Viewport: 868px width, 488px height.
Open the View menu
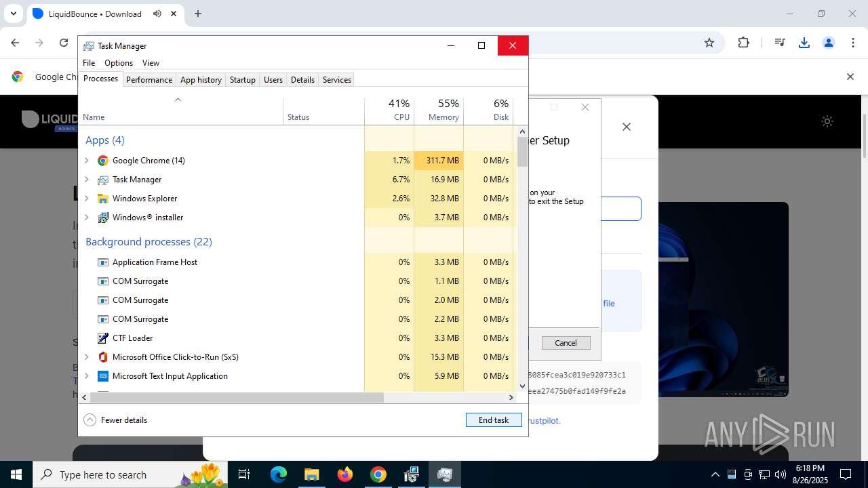[151, 63]
